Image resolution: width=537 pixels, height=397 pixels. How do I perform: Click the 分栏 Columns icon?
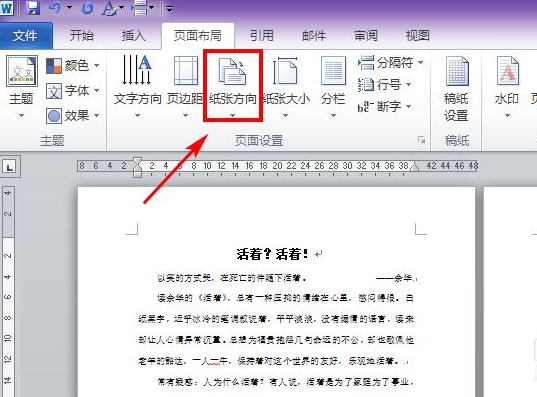tap(333, 71)
